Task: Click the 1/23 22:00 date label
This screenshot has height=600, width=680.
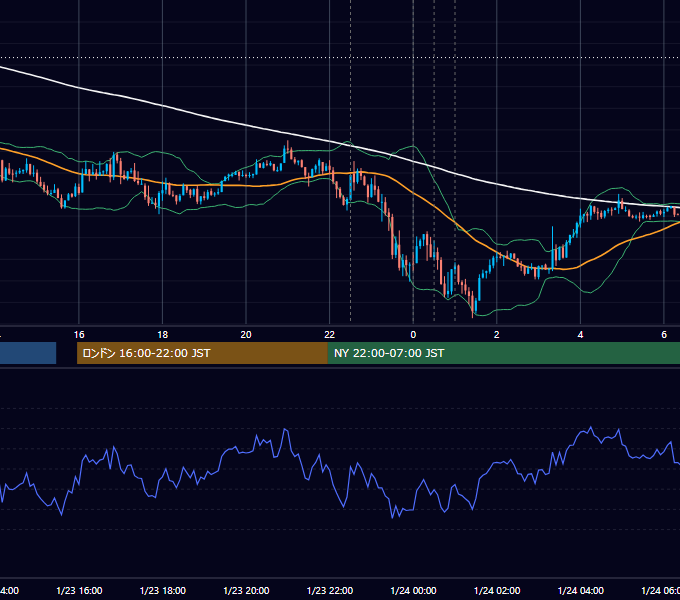Action: click(330, 590)
